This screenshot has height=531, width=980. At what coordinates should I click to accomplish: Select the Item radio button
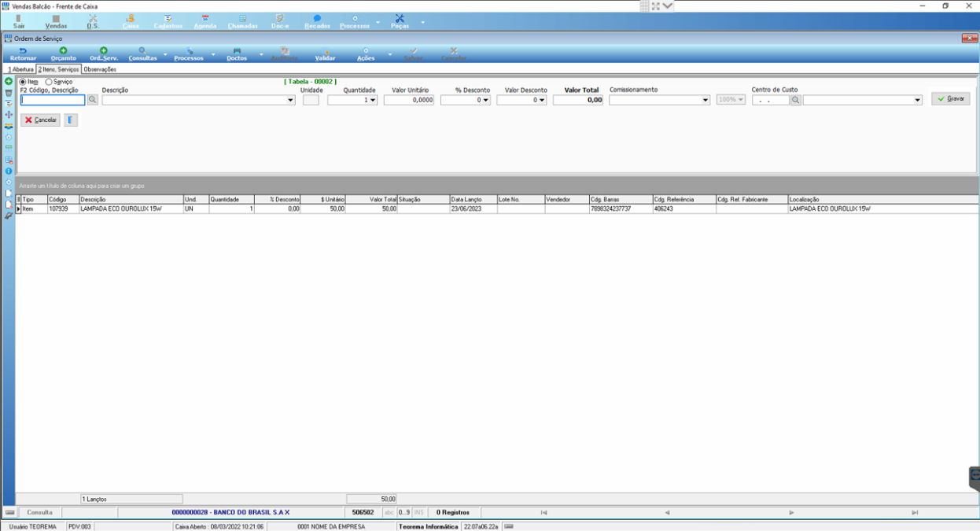point(23,82)
